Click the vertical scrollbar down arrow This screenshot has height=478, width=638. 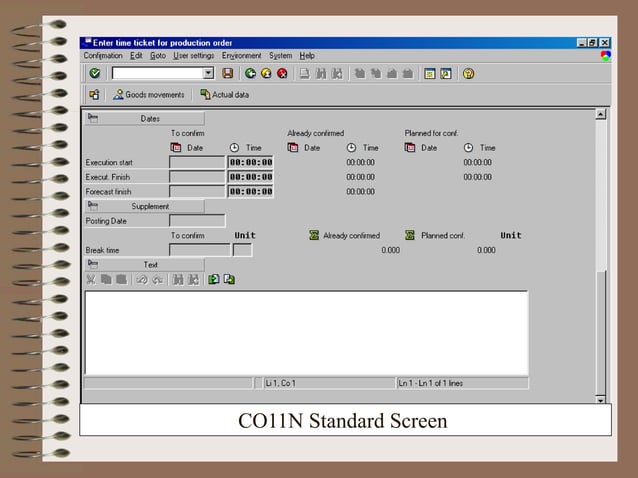(600, 399)
